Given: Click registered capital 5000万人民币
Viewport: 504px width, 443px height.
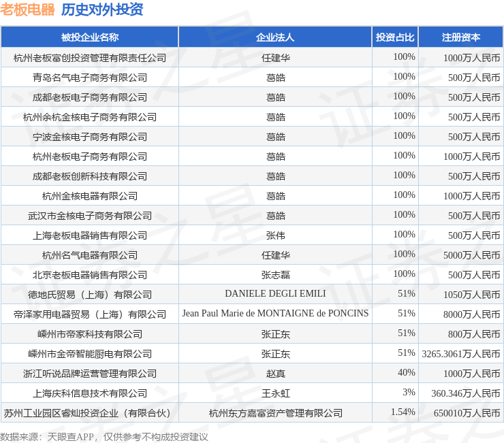Looking at the screenshot, I should pos(471,255).
